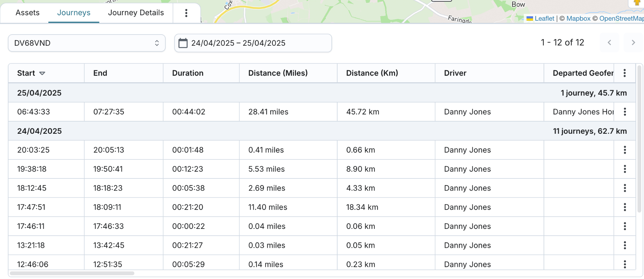Screen dimensions: 644x279
Task: Open row actions for the 06:43:33 journey
Action: pyautogui.click(x=624, y=112)
